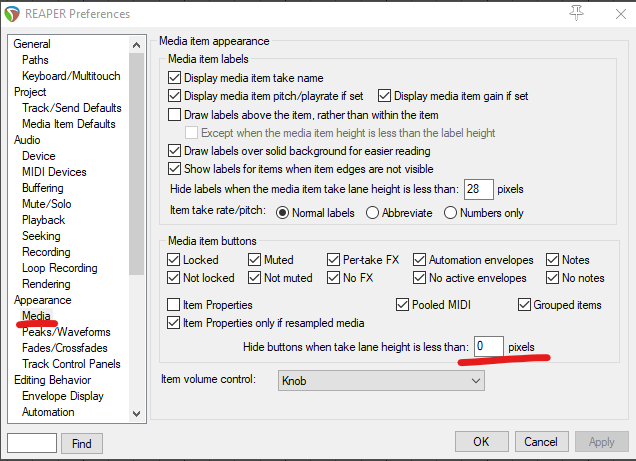Select Numbers only radio button
636x461 pixels.
point(450,213)
